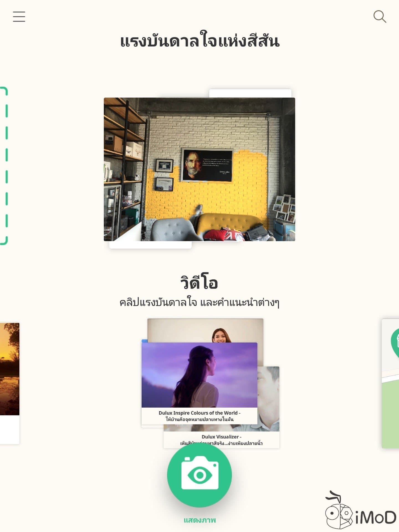Screen dimensions: 399x532
Task: Open Dulux Inspire Colours of the World video
Action: click(199, 383)
